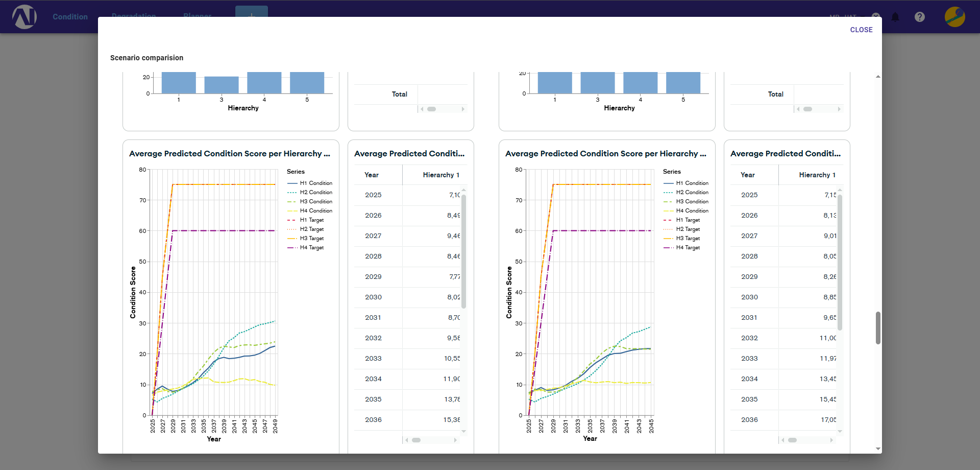This screenshot has width=980, height=470.
Task: Sort by Year column in right table
Action: [754, 175]
